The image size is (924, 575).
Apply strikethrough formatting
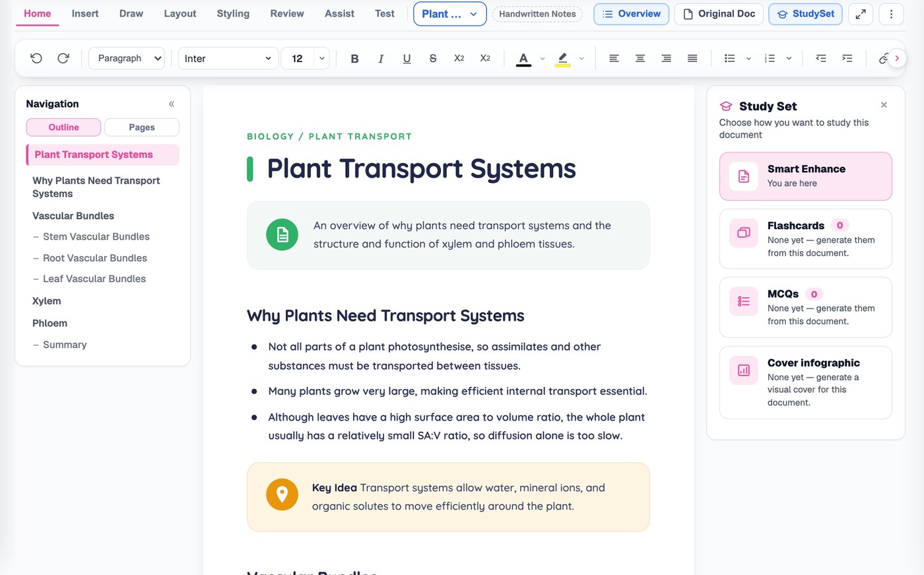point(433,58)
